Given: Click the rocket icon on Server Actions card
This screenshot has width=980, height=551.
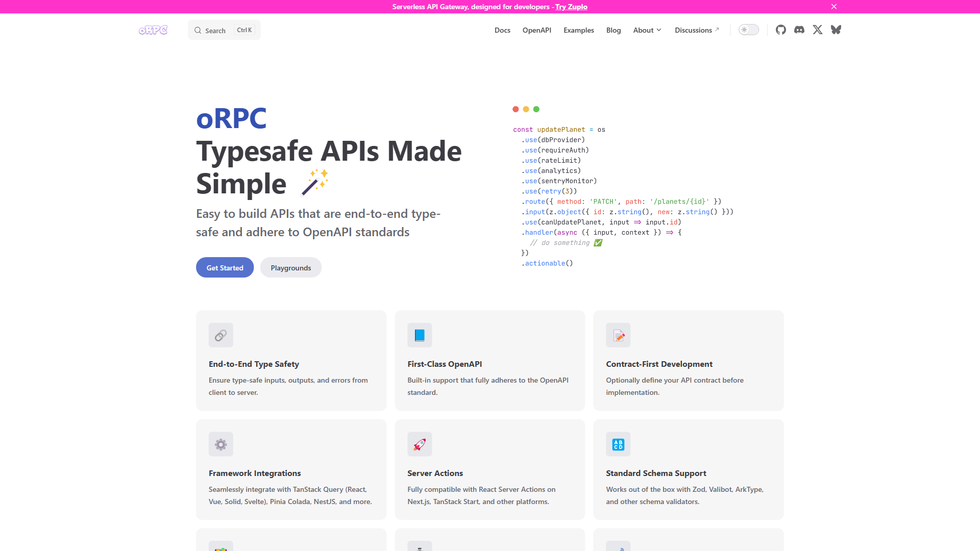Looking at the screenshot, I should pos(420,444).
